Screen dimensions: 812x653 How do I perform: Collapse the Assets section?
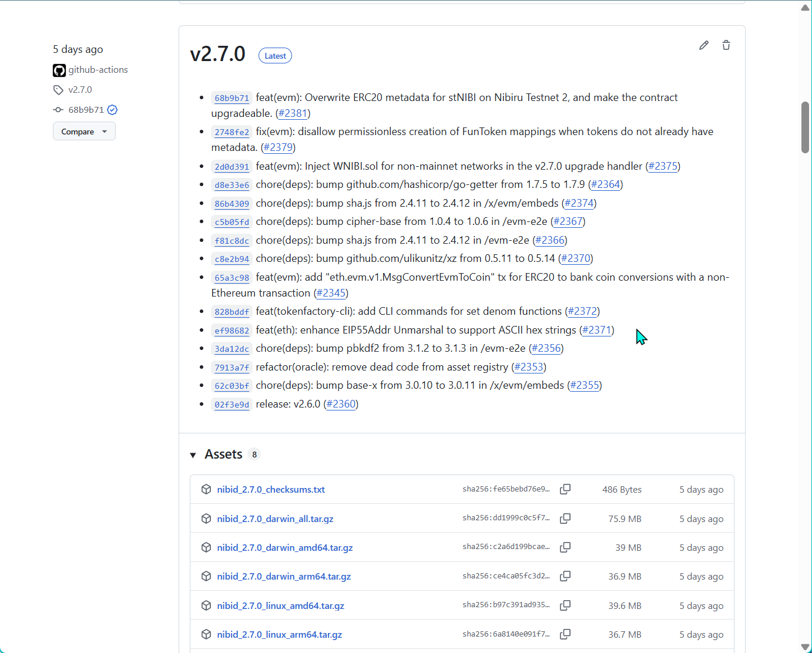193,455
